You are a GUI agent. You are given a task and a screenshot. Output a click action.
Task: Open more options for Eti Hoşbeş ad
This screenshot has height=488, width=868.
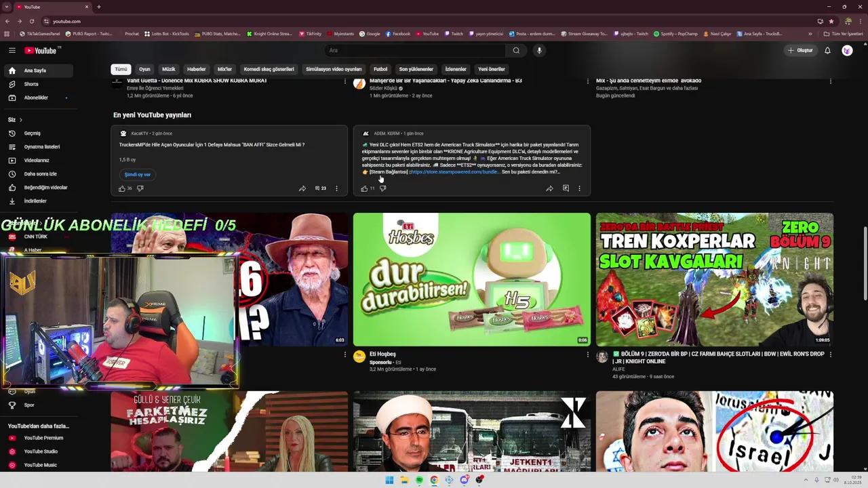[588, 354]
